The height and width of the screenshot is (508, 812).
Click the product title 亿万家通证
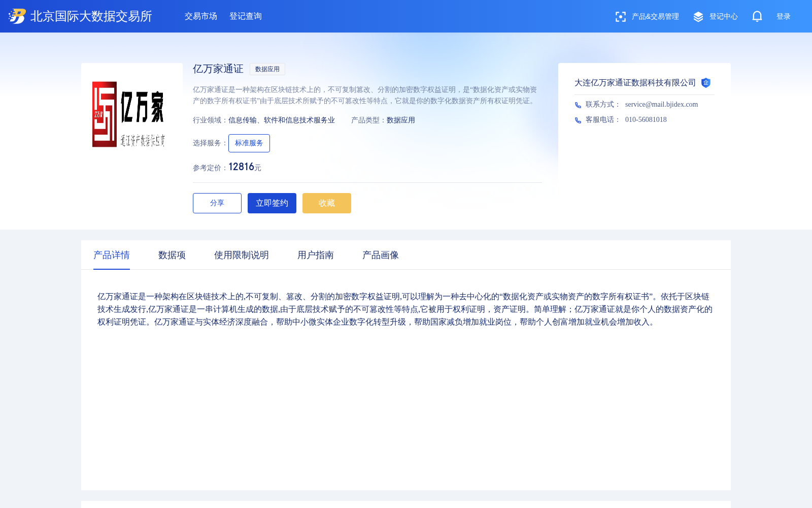pos(218,69)
